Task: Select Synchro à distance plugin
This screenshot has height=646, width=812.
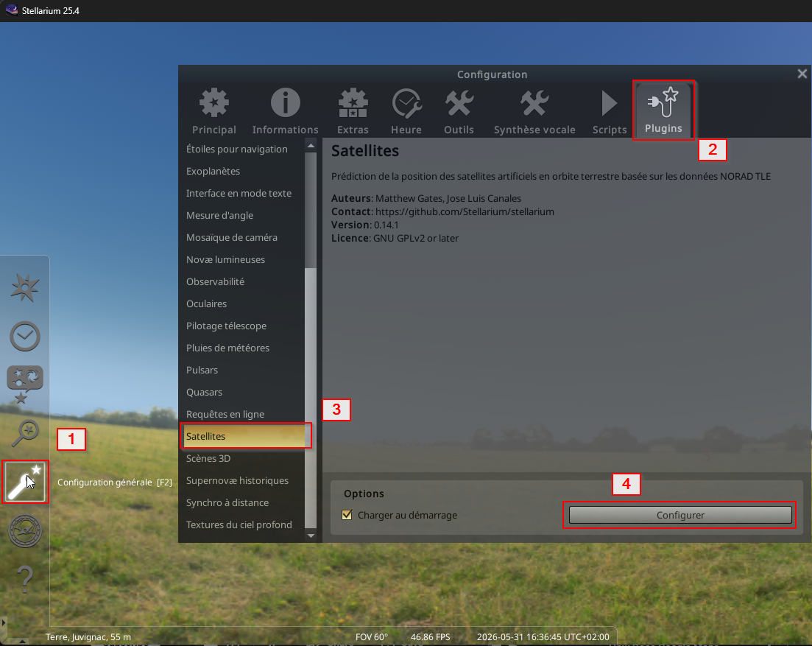Action: 242,502
